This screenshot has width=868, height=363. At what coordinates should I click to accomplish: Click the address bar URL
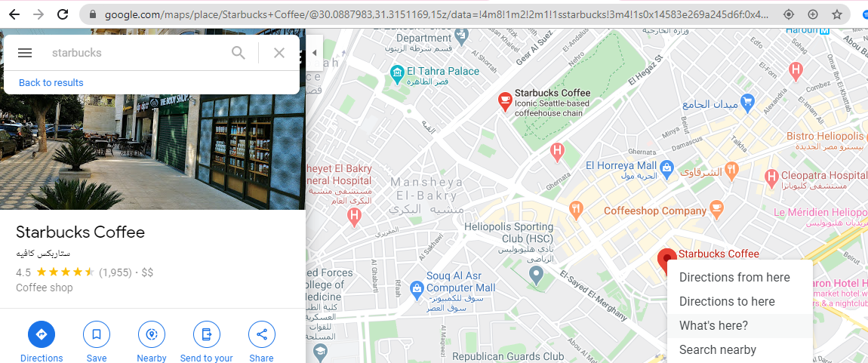436,14
